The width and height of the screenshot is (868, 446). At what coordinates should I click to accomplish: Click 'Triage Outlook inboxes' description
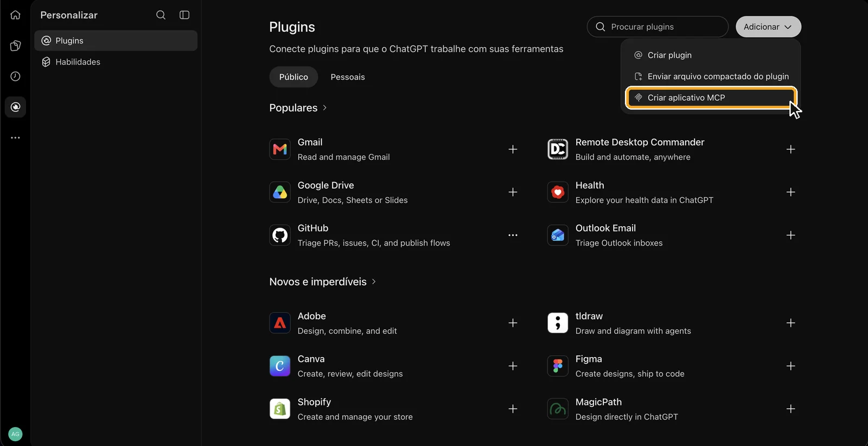point(619,243)
